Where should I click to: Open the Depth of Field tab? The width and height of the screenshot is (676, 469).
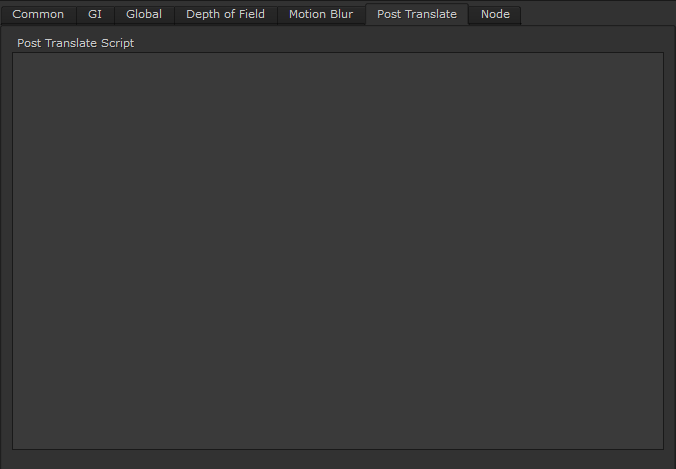coord(225,15)
